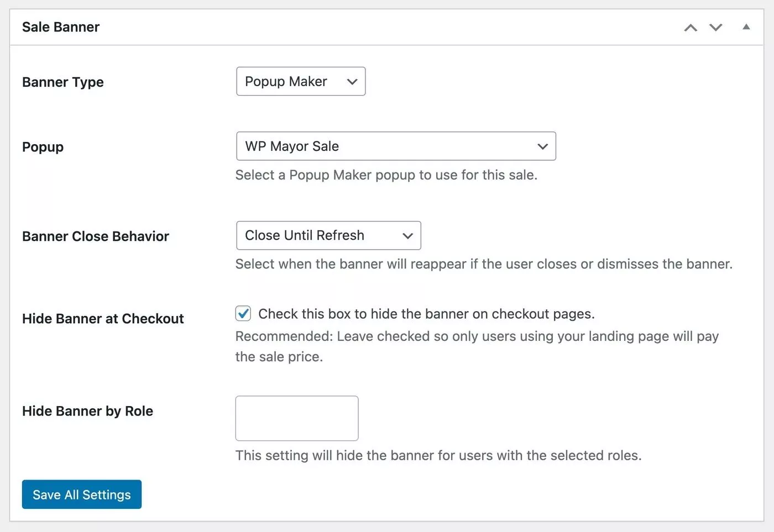
Task: Click the Popup field label
Action: (43, 147)
